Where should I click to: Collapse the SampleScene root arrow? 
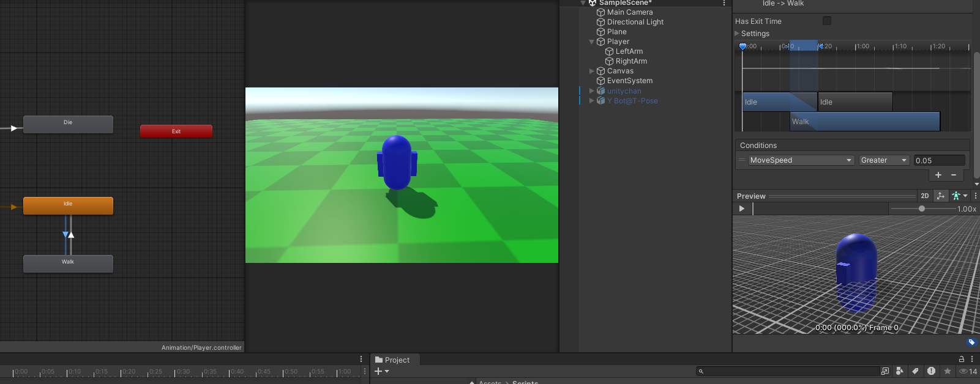click(583, 3)
